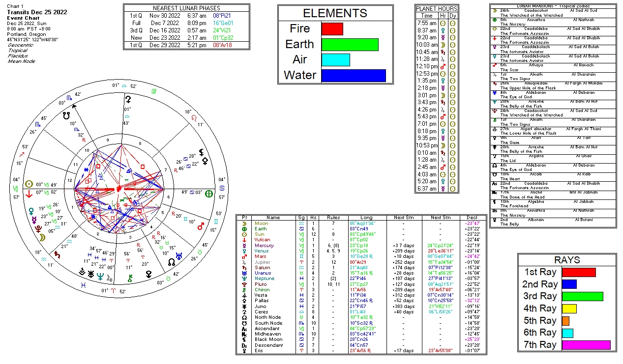Select the green Chiron glyph at 11° Aries
This screenshot has width=623, height=364.
pos(130,278)
